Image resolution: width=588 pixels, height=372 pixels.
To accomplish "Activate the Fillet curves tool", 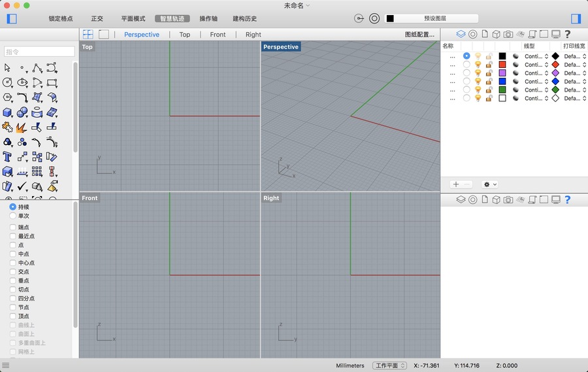I will tap(22, 97).
